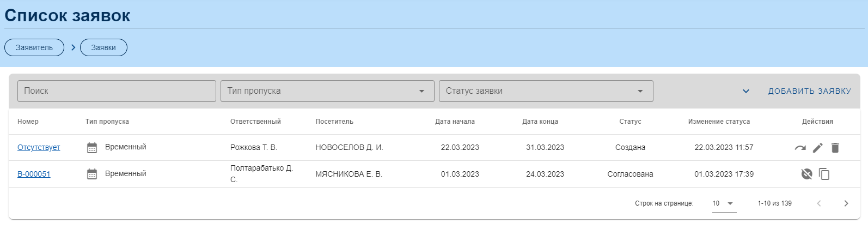The width and height of the screenshot is (868, 229).
Task: Click the Заявки breadcrumb
Action: [x=103, y=47]
